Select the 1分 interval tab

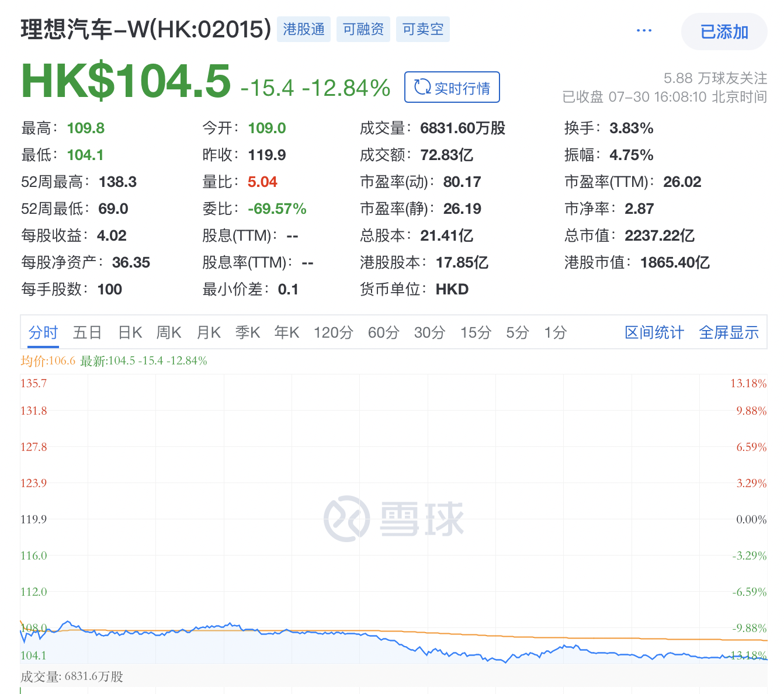tap(556, 333)
